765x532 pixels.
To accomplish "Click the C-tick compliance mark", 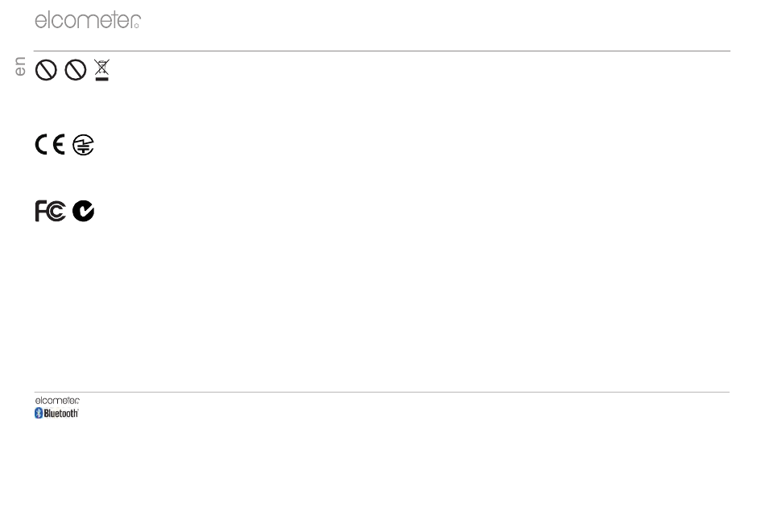I will click(x=83, y=211).
